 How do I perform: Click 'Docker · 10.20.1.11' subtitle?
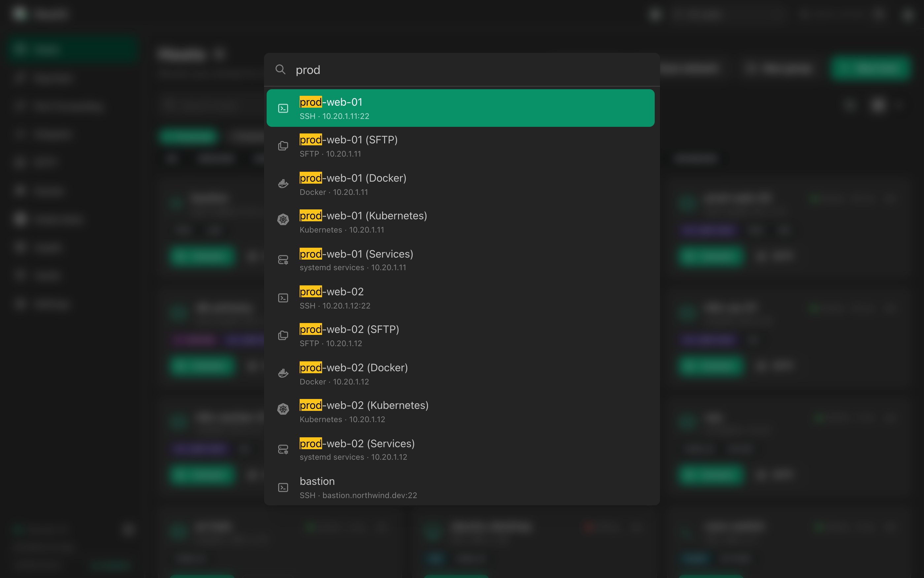pyautogui.click(x=334, y=192)
